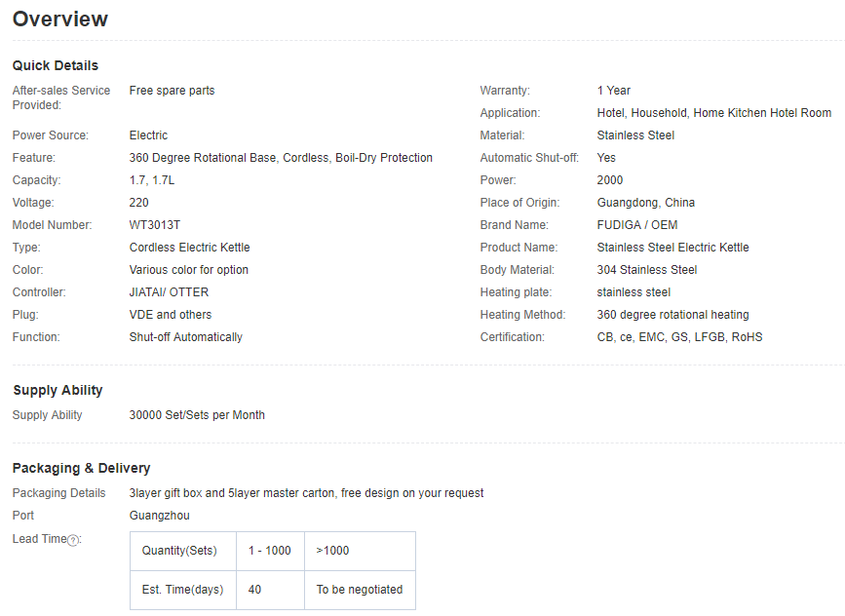Click the 1 Year warranty value
Image resolution: width=845 pixels, height=616 pixels.
[x=613, y=91]
